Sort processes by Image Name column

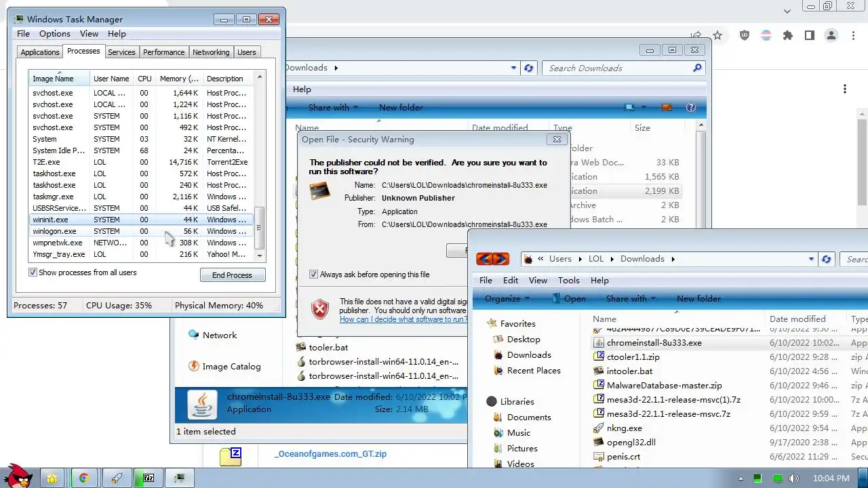(x=59, y=79)
